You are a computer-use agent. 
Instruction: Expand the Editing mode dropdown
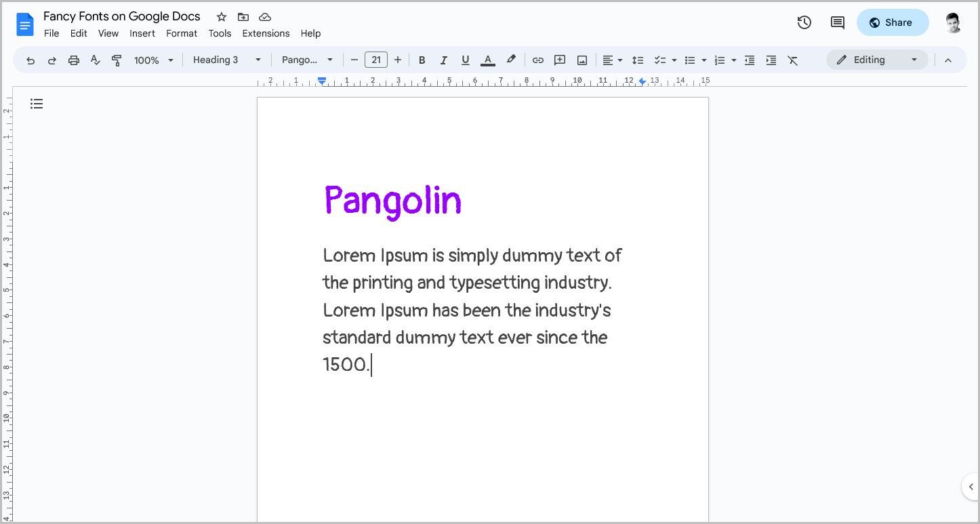tap(915, 60)
